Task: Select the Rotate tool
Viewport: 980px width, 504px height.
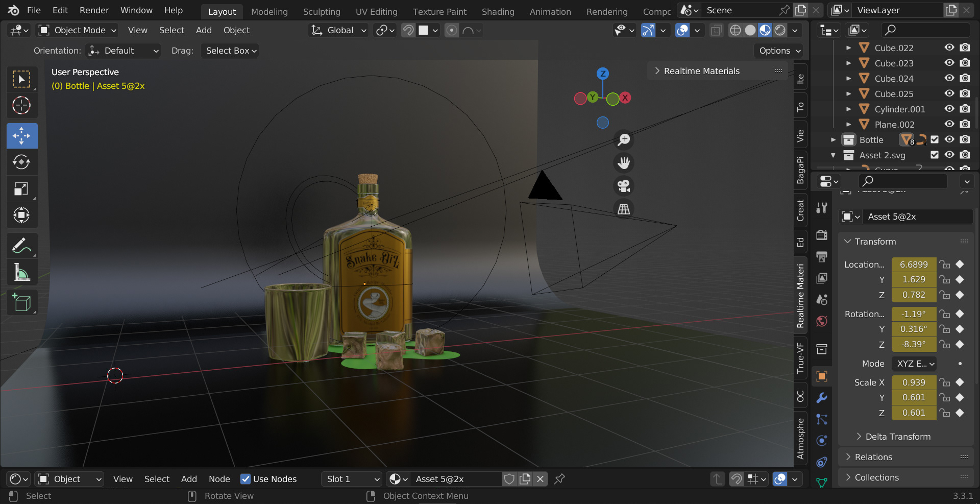Action: click(21, 162)
